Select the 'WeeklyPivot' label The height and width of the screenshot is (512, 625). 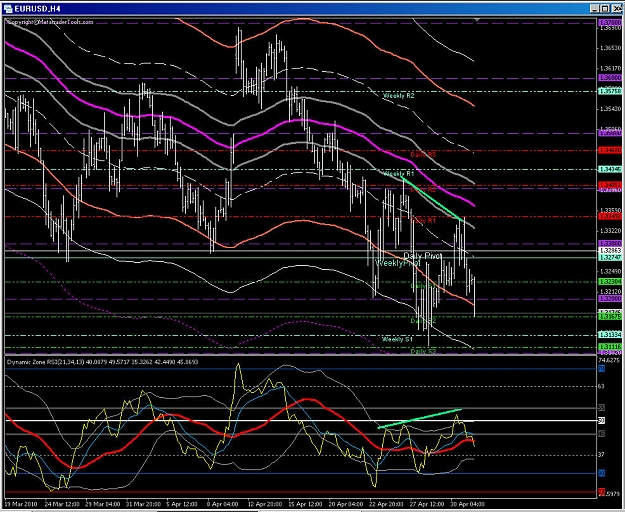point(398,263)
